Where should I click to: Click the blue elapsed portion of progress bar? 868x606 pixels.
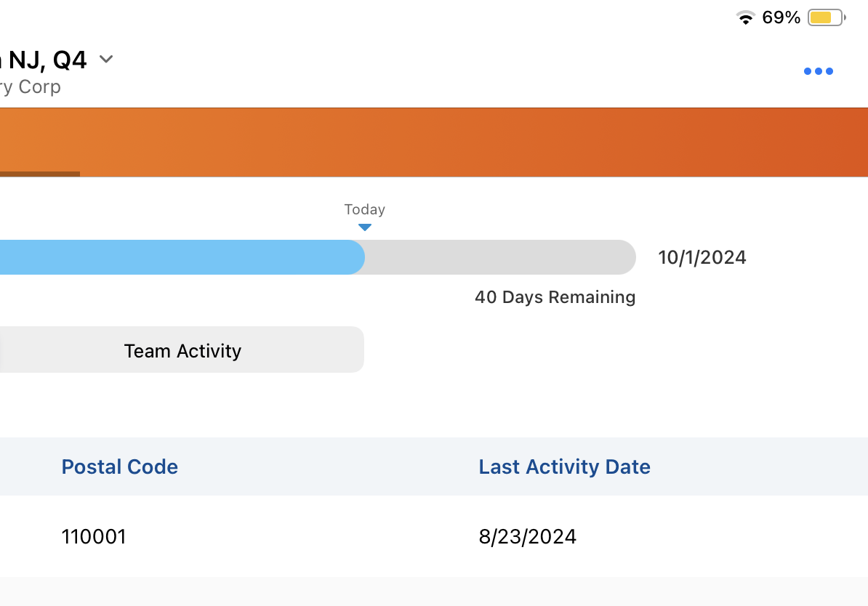pyautogui.click(x=182, y=257)
